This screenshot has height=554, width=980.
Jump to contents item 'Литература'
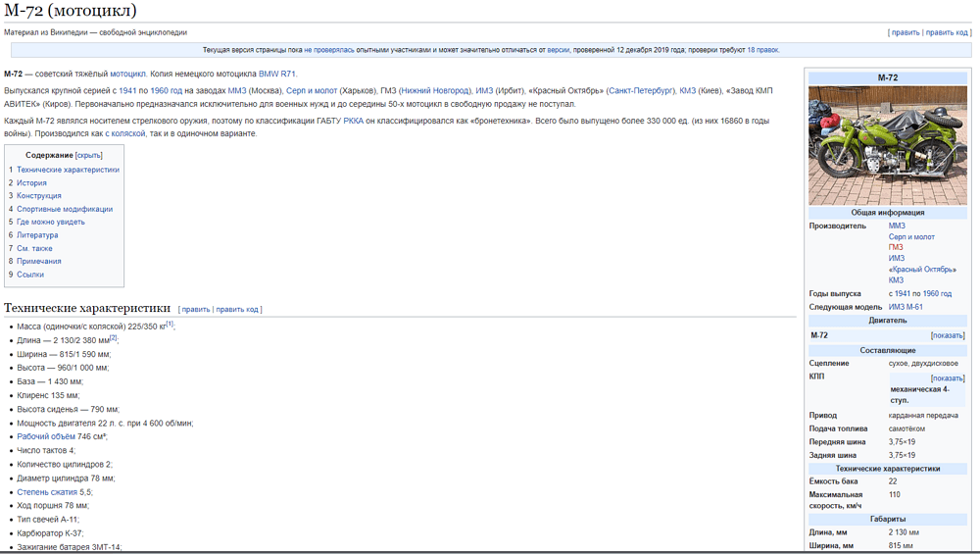pos(37,235)
